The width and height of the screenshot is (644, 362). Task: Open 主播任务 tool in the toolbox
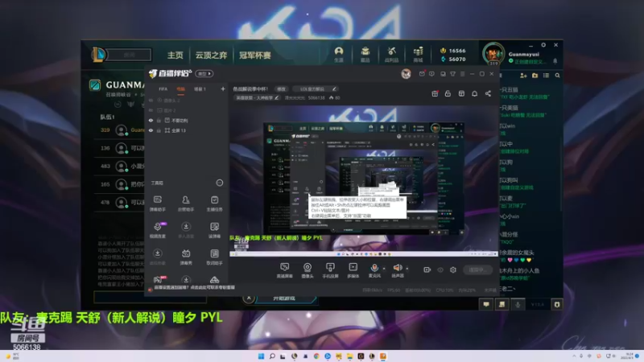(214, 204)
